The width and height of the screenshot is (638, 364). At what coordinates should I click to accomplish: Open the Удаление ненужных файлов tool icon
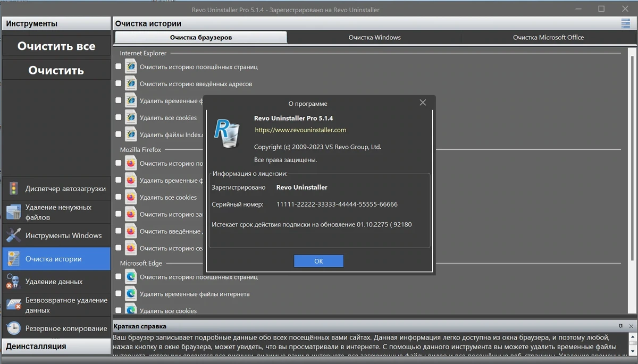(x=13, y=212)
